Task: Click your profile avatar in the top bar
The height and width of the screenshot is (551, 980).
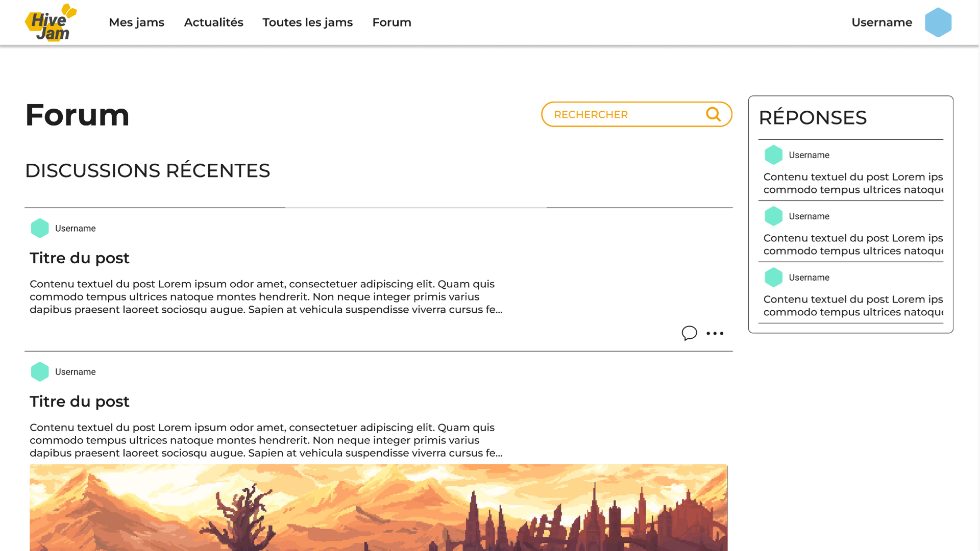Action: point(938,22)
